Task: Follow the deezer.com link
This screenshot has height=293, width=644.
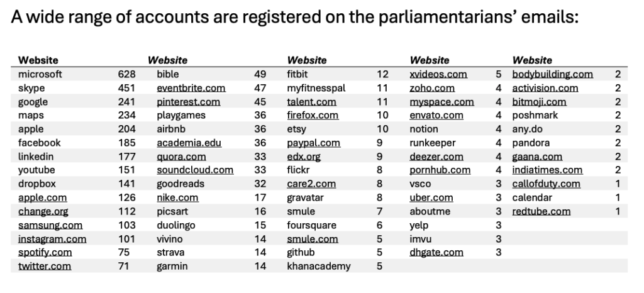Action: click(436, 157)
